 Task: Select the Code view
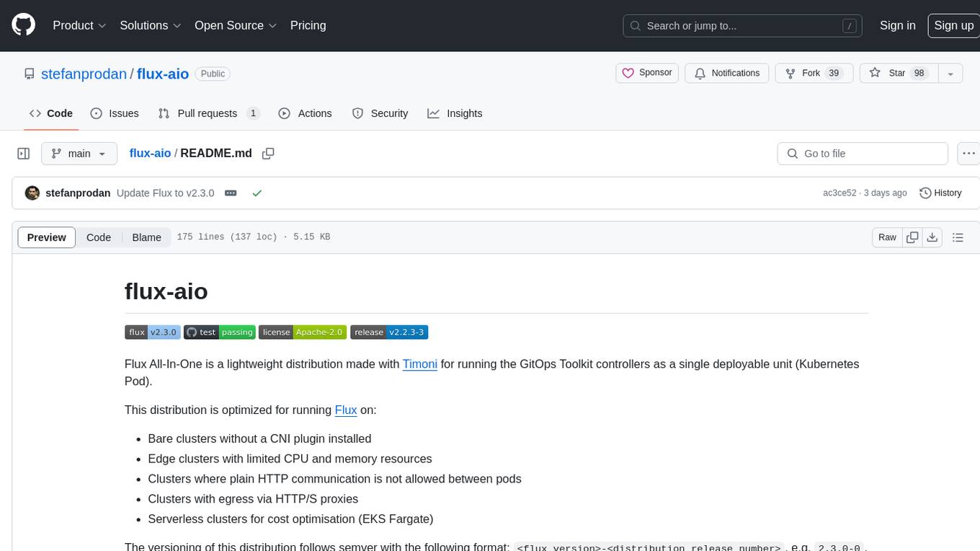pyautogui.click(x=99, y=237)
